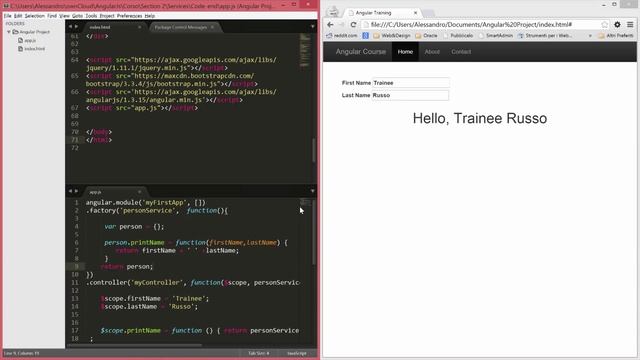Image resolution: width=640 pixels, height=360 pixels.
Task: Close the Package Control Messages tab
Action: (212, 27)
